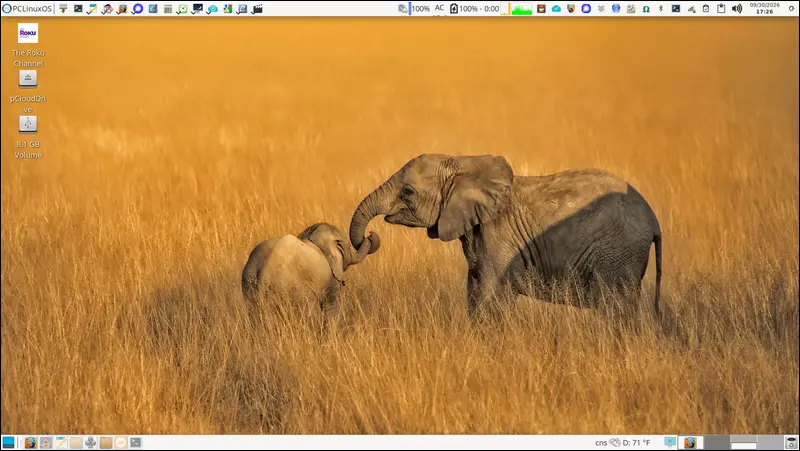Screen dimensions: 800x451
Task: Click the terminal tray icon near Bluetooth
Action: [x=676, y=9]
